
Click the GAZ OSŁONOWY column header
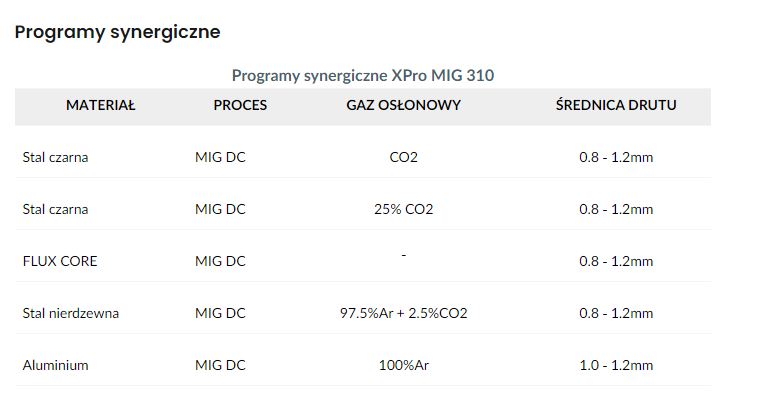(x=403, y=105)
